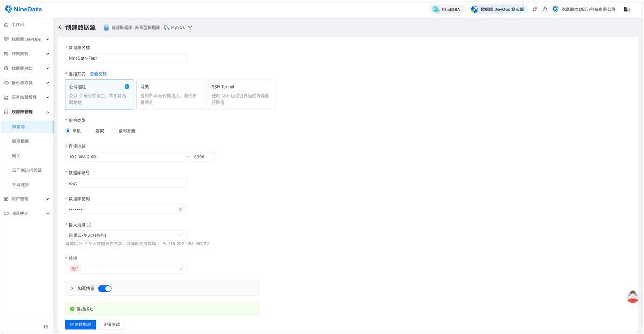Click the 备份与恢复 sidebar icon

(6, 83)
